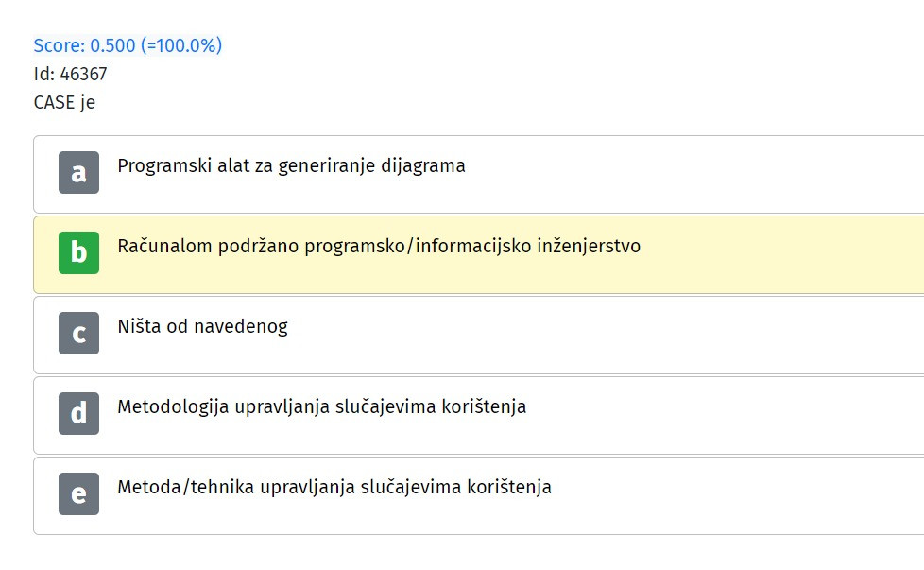Pick answer 'Metoda/tehnika upravljanja slučajevima korištenja'
Screen dimensions: 924x570
[334, 488]
